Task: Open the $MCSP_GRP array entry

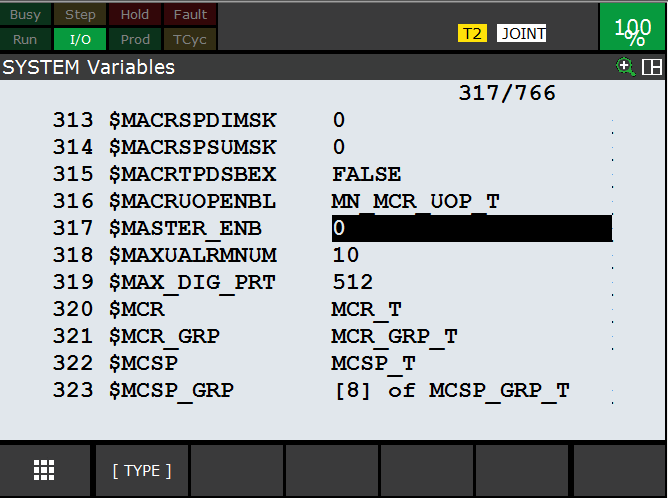Action: tap(458, 390)
